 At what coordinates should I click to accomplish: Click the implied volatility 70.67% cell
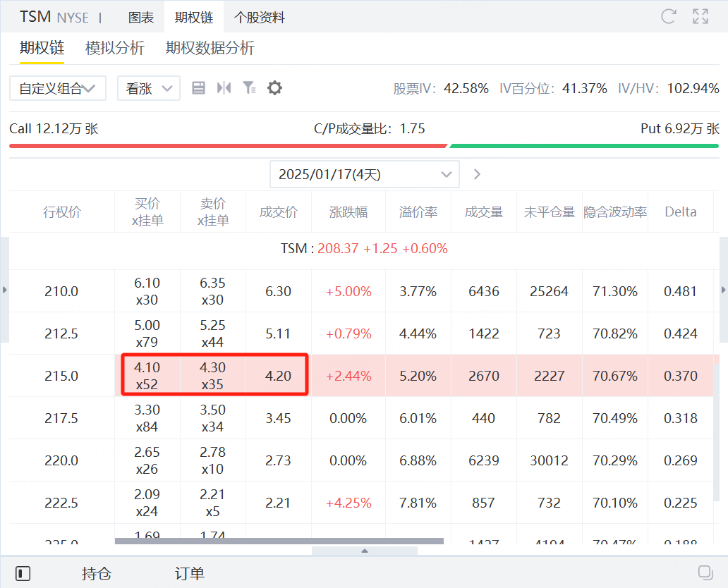click(615, 376)
